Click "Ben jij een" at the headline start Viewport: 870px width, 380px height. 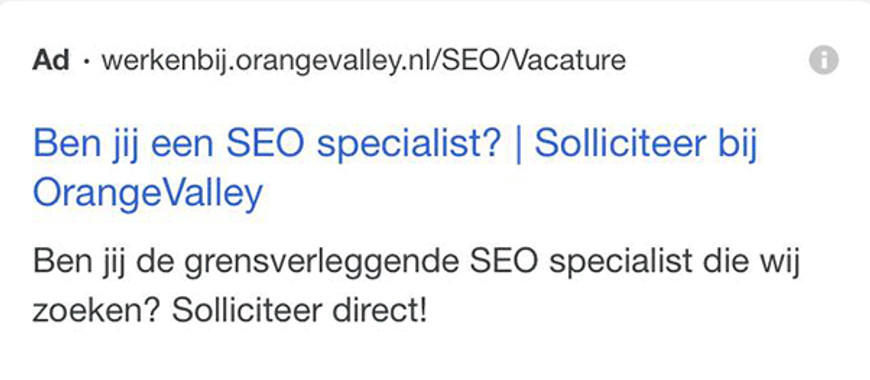124,143
